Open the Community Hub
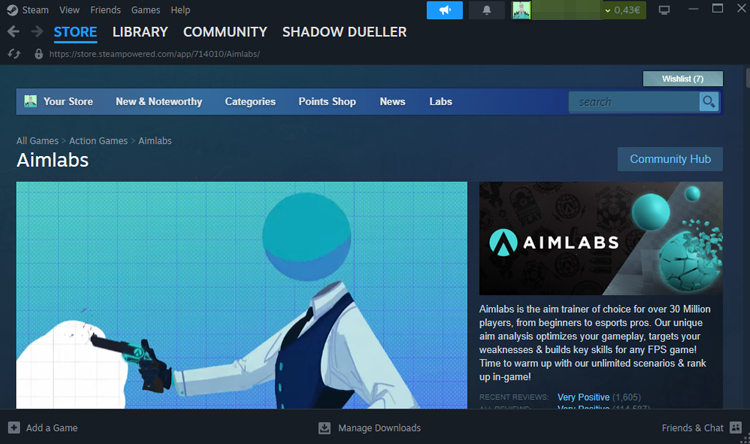 click(x=670, y=159)
